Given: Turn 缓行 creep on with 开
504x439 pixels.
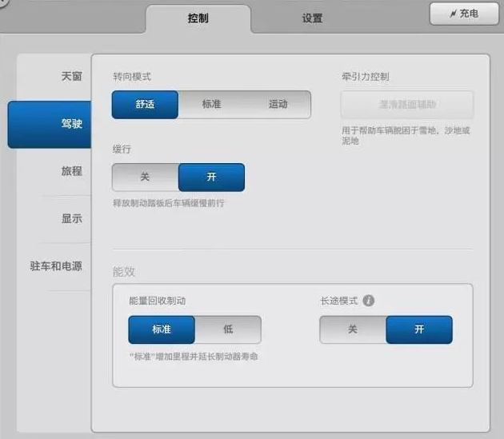Looking at the screenshot, I should (x=211, y=177).
